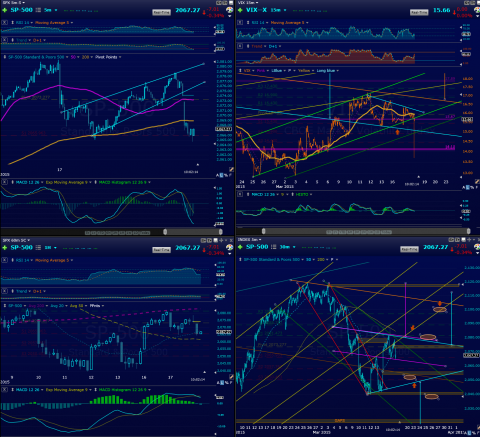Image resolution: width=480 pixels, height=437 pixels.
Task: Open SPX 60m SC window title menu
Action: coord(16,240)
